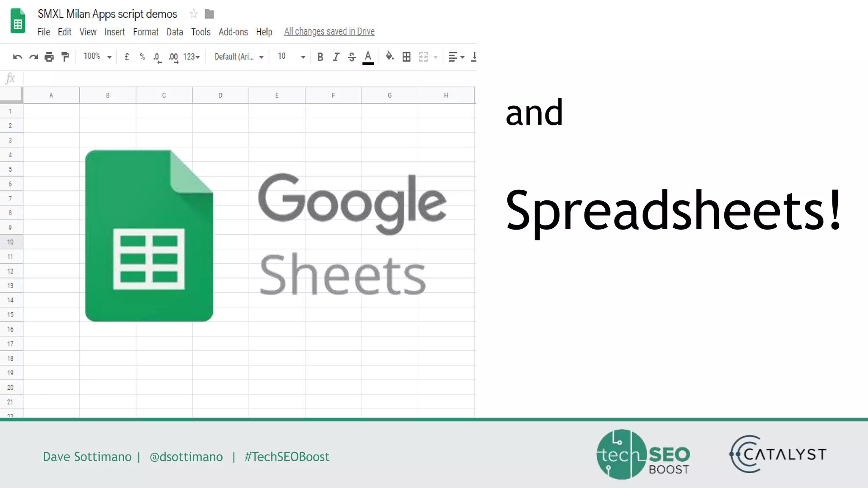The width and height of the screenshot is (868, 488).
Task: Click Dave Sottimano name text
Action: pos(87,457)
